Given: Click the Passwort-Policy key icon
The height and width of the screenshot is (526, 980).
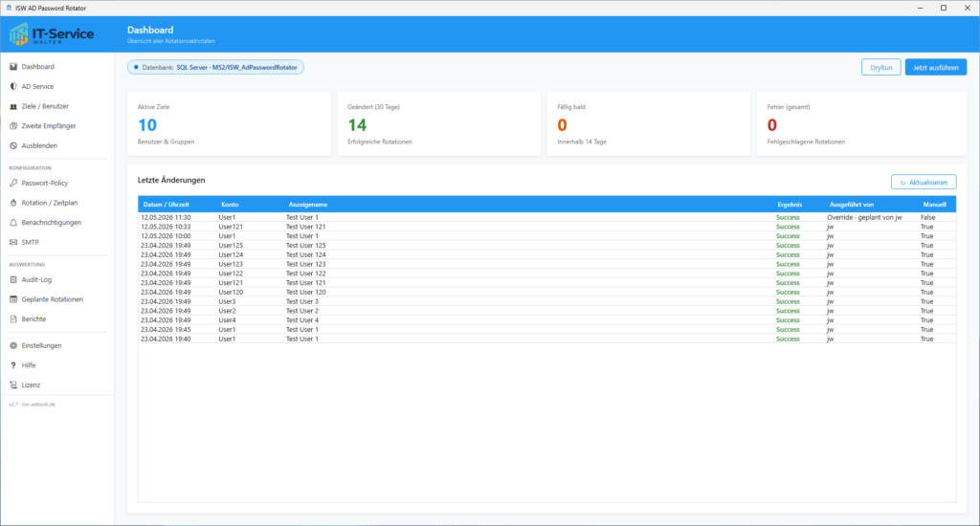Looking at the screenshot, I should (13, 184).
